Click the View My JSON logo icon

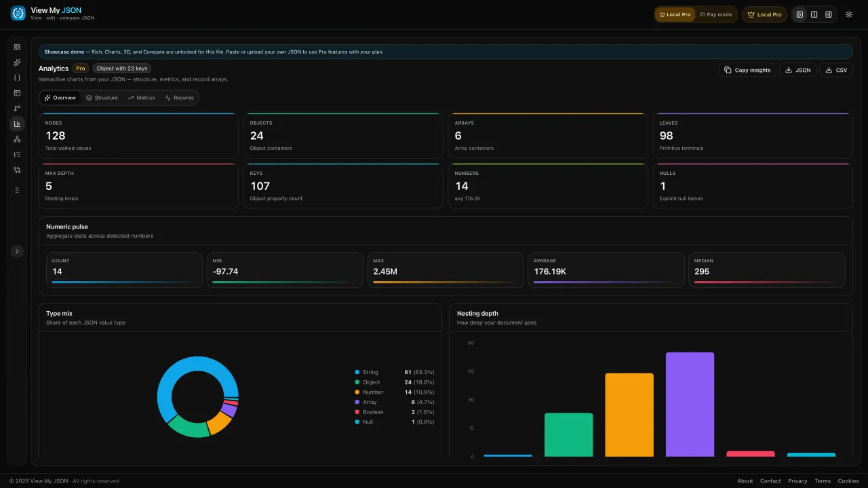point(18,14)
